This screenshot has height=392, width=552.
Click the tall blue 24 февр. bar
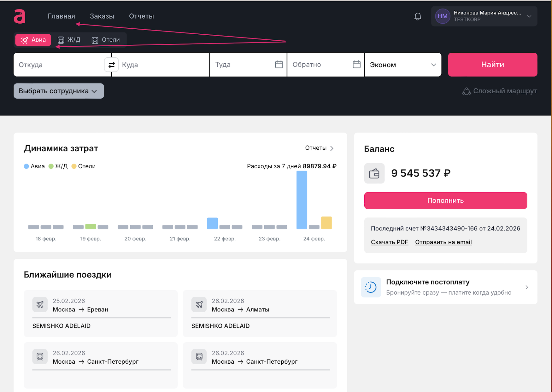(x=302, y=200)
